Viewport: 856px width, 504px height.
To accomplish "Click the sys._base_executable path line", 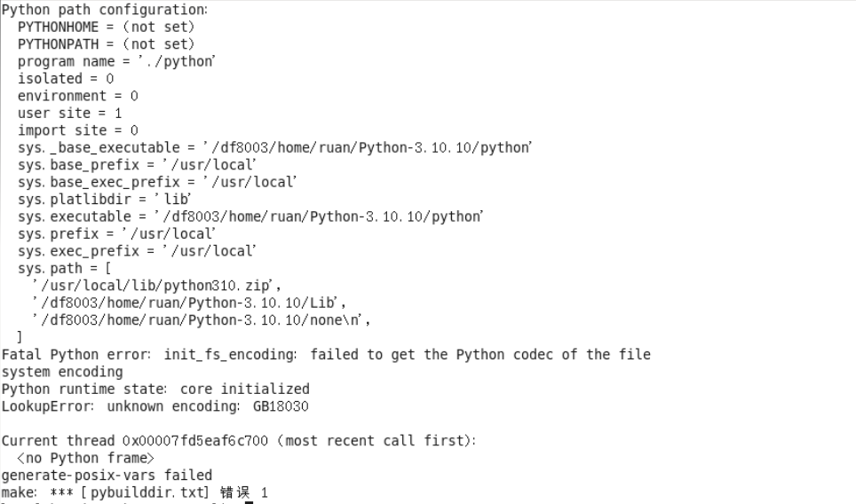I will (x=274, y=147).
